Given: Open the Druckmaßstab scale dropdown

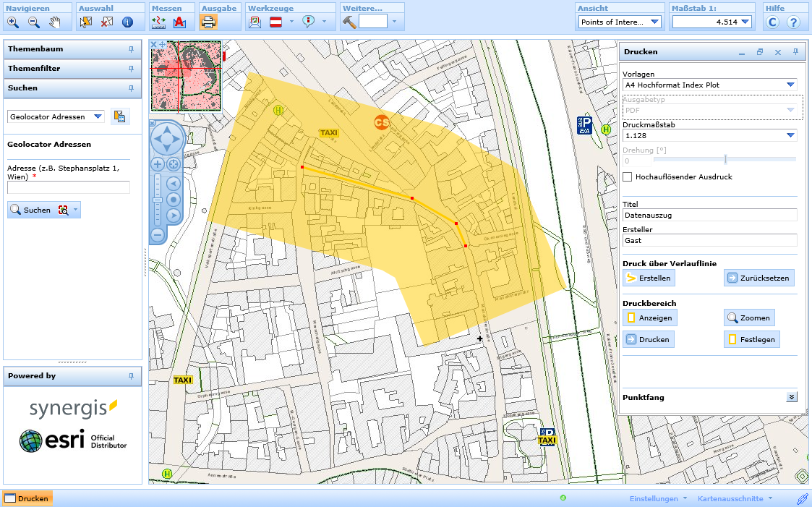Looking at the screenshot, I should [x=790, y=135].
